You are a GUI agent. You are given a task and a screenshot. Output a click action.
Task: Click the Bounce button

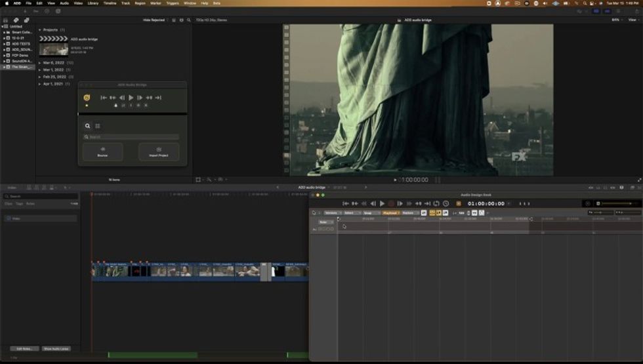click(102, 152)
